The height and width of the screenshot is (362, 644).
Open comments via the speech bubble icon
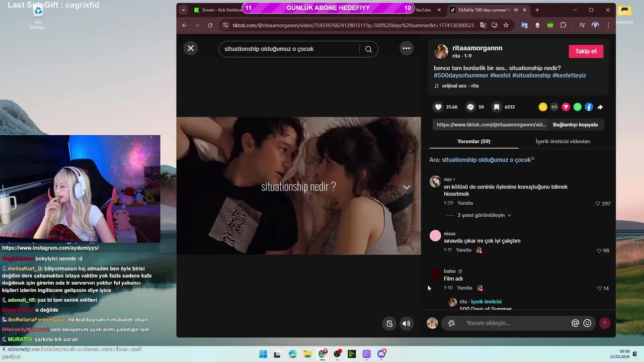470,107
